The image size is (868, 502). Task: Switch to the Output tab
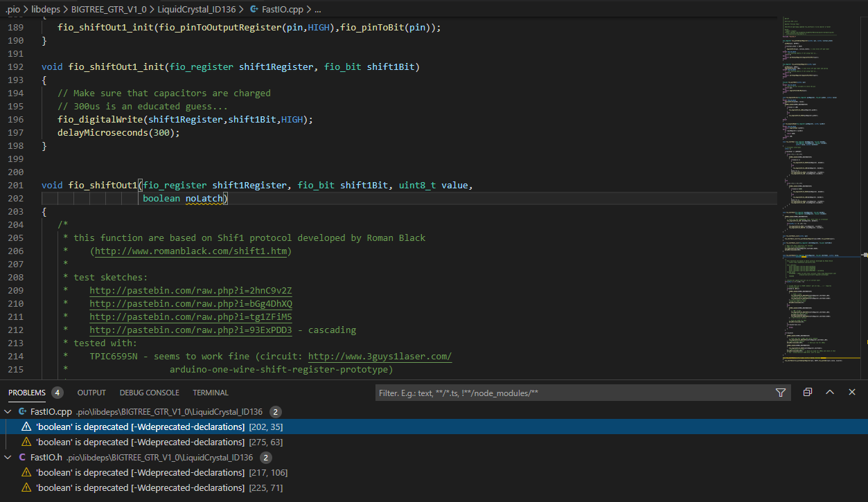[x=91, y=393]
